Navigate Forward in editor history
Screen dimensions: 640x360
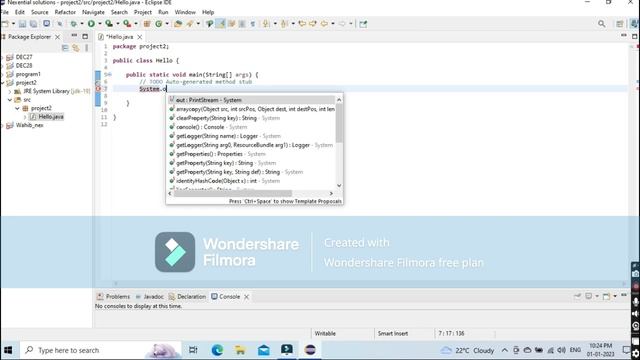coord(342,24)
